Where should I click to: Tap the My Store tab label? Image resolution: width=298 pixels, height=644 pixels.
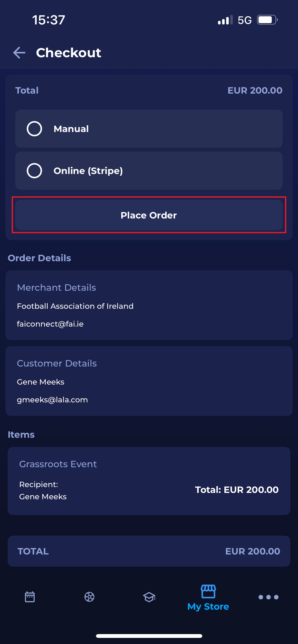208,607
